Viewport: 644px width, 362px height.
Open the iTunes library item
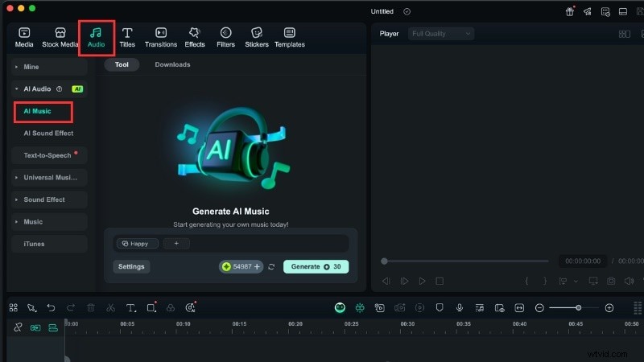49,245
